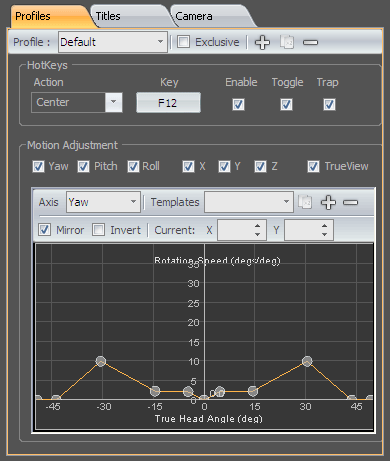Add a curve template with plus icon

coord(328,202)
